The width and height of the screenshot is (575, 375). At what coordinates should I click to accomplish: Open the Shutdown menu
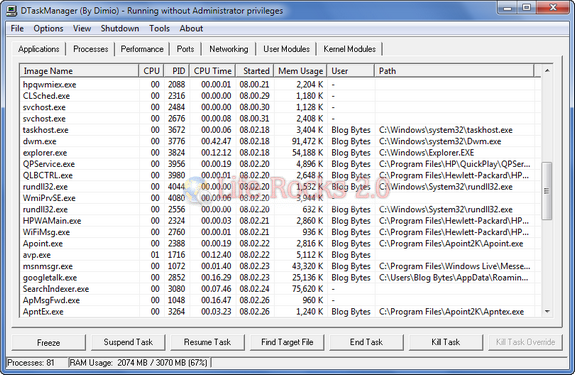120,29
